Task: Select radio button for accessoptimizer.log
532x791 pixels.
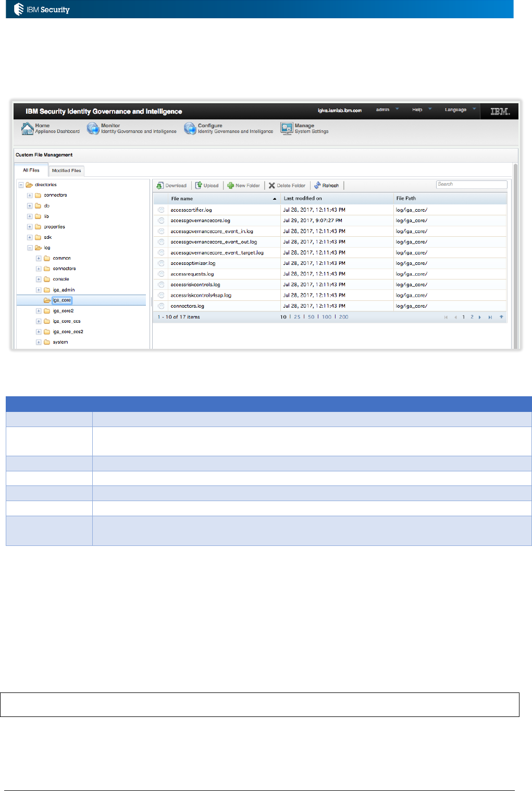Action: tap(161, 263)
